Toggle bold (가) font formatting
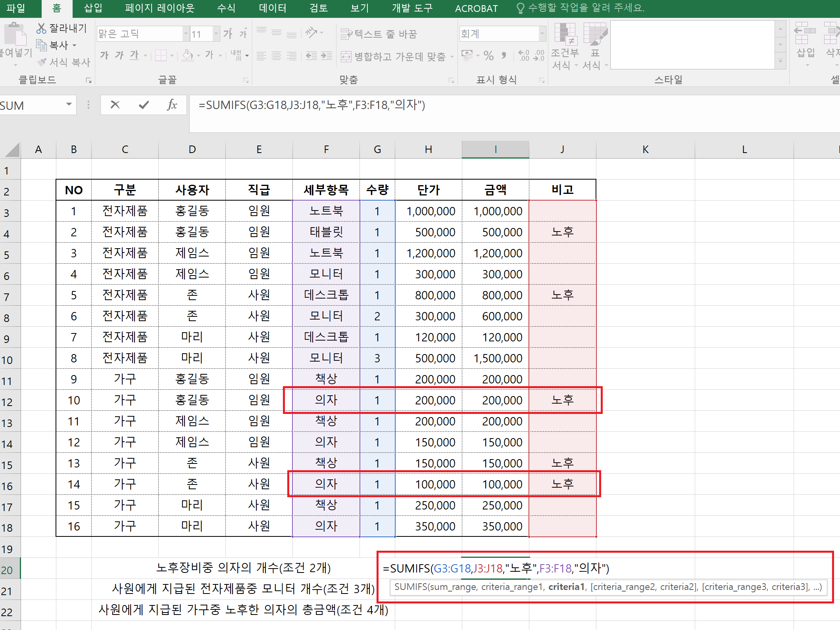 (x=104, y=56)
